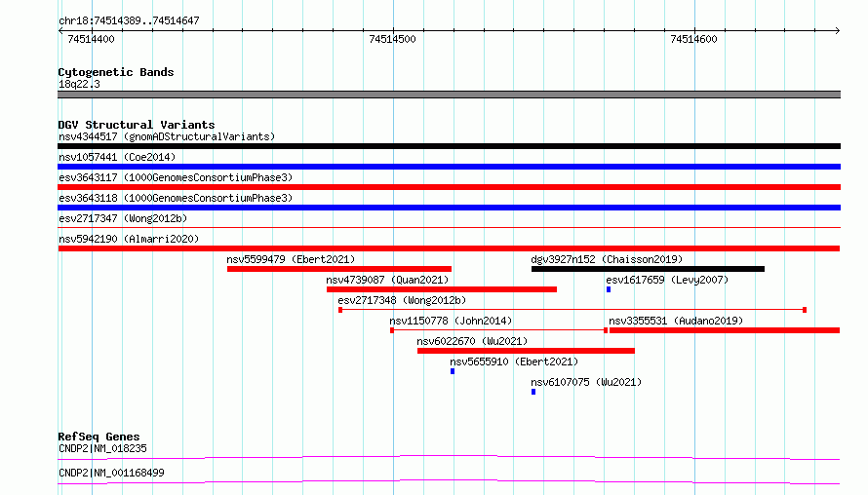The height and width of the screenshot is (495, 868).
Task: Click the 74514400 ruler position label
Action: point(91,39)
